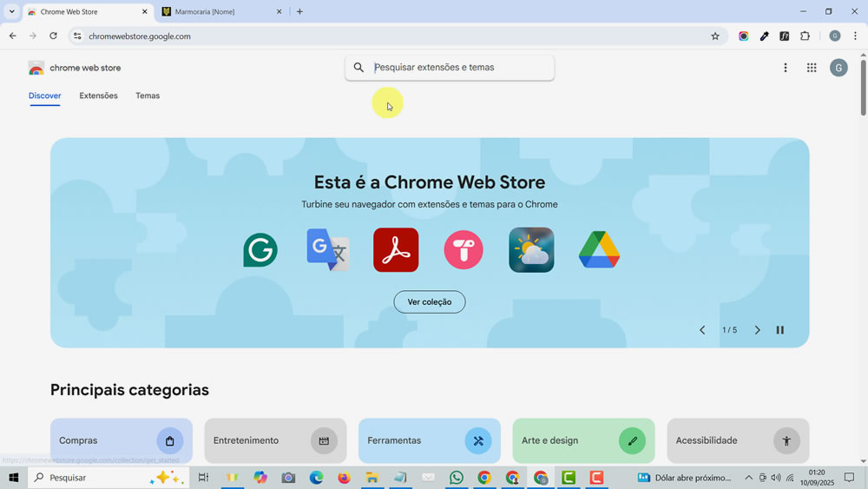Open the Google Drive extension icon
Viewport: 868px width, 489px height.
coord(599,250)
